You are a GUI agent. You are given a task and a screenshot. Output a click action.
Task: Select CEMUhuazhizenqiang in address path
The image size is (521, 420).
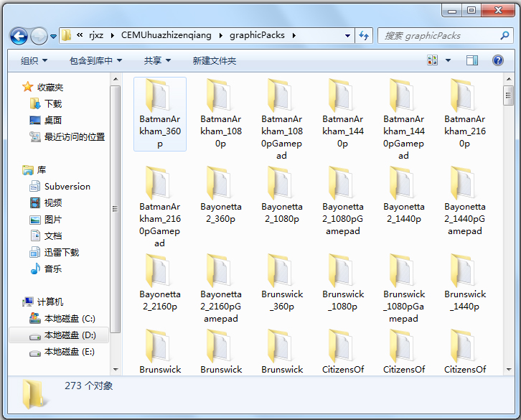(x=166, y=35)
